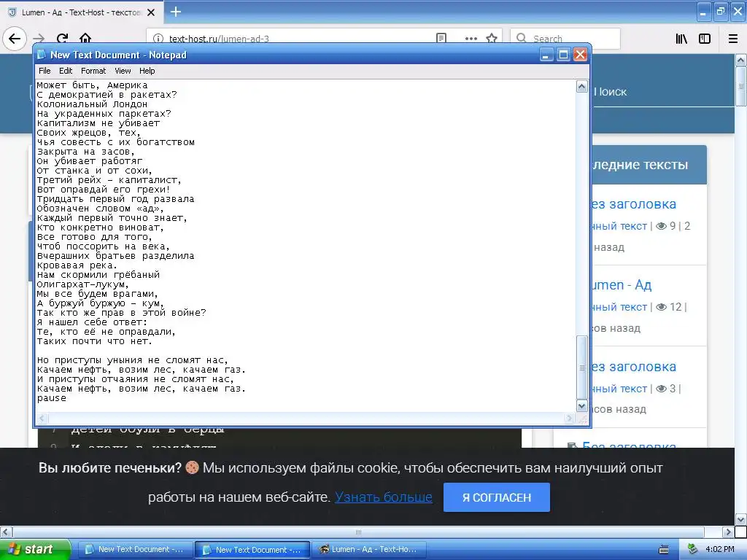Open the Без заголовка link with 3 views

click(x=634, y=367)
